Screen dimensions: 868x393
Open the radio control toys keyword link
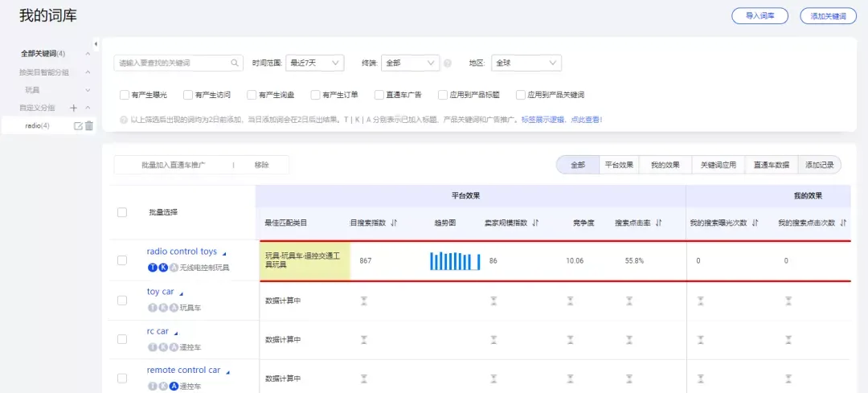click(x=182, y=252)
